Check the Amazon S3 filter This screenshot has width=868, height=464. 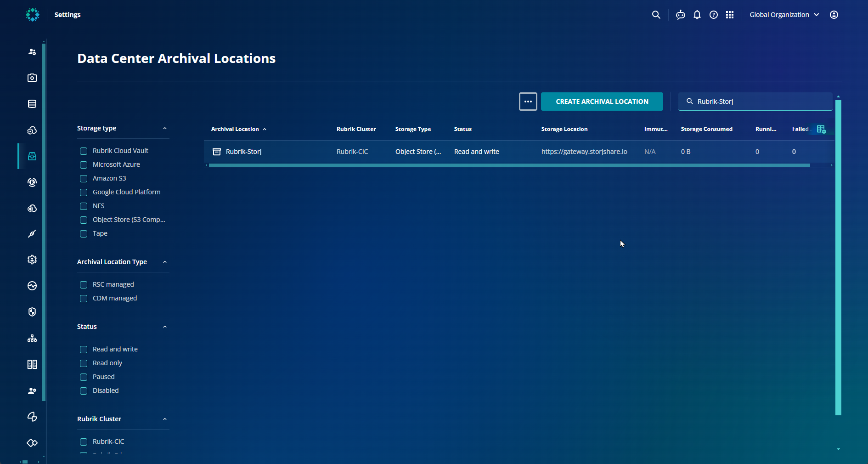pos(84,179)
